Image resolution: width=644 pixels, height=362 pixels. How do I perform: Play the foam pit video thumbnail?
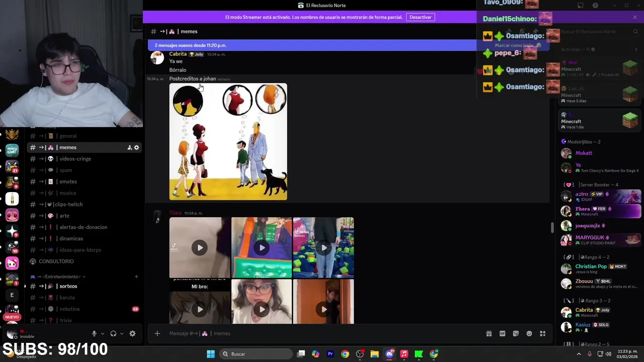pyautogui.click(x=324, y=247)
